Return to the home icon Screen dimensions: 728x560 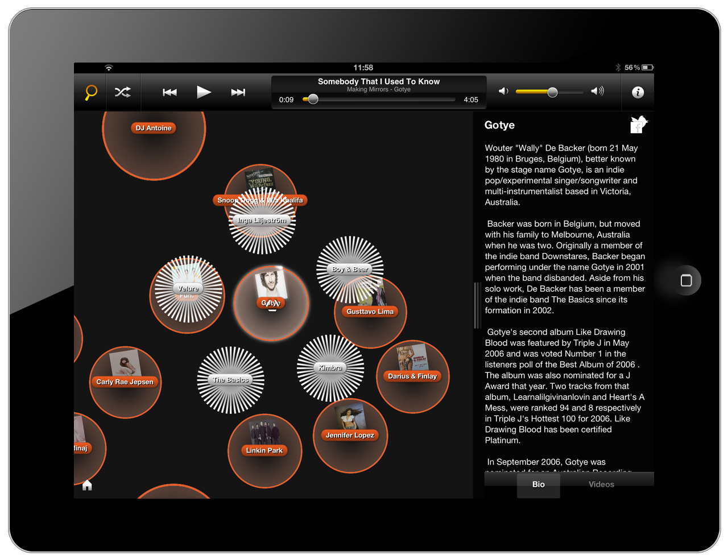87,485
